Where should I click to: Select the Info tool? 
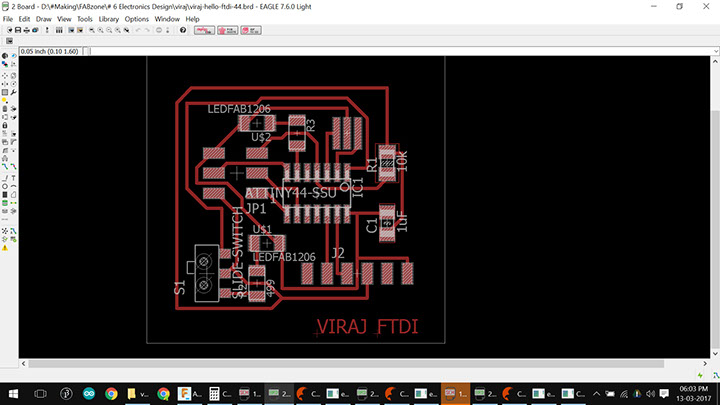(x=5, y=56)
